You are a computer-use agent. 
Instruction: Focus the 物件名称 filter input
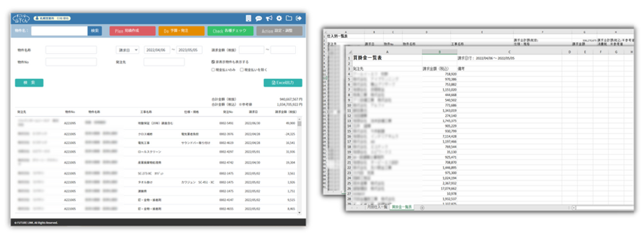pos(71,50)
